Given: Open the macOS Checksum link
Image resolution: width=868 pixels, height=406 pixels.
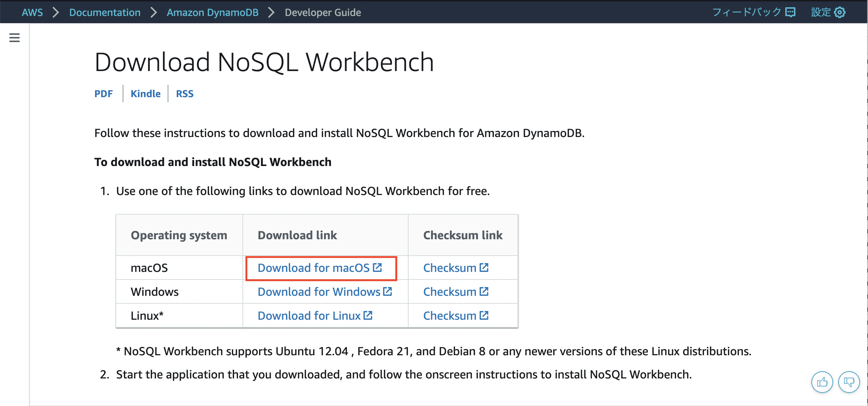Looking at the screenshot, I should coord(450,268).
